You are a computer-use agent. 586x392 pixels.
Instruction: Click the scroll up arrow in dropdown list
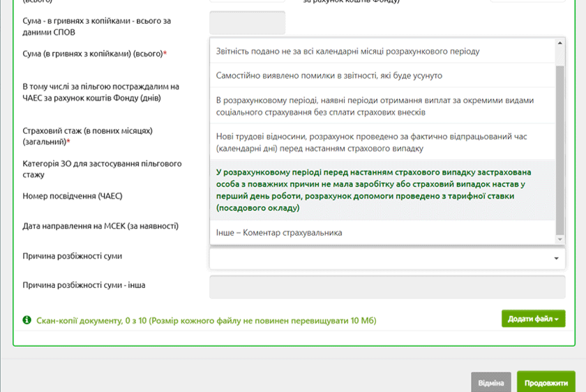559,43
